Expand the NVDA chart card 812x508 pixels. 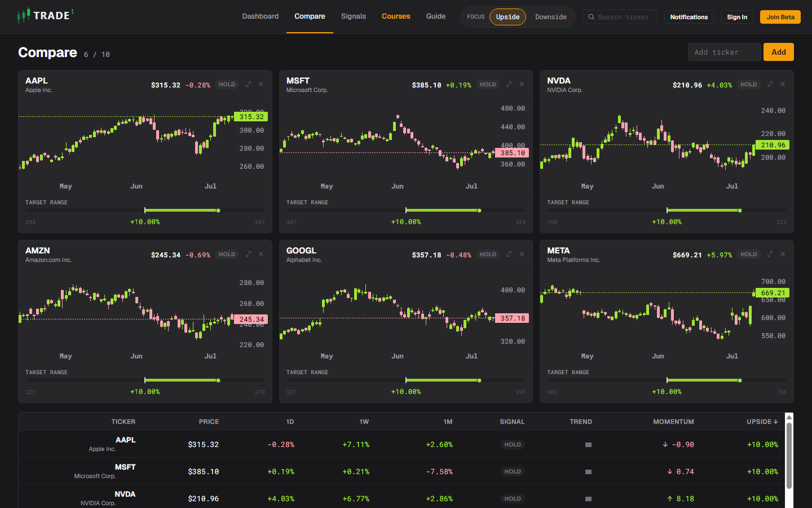tap(770, 84)
